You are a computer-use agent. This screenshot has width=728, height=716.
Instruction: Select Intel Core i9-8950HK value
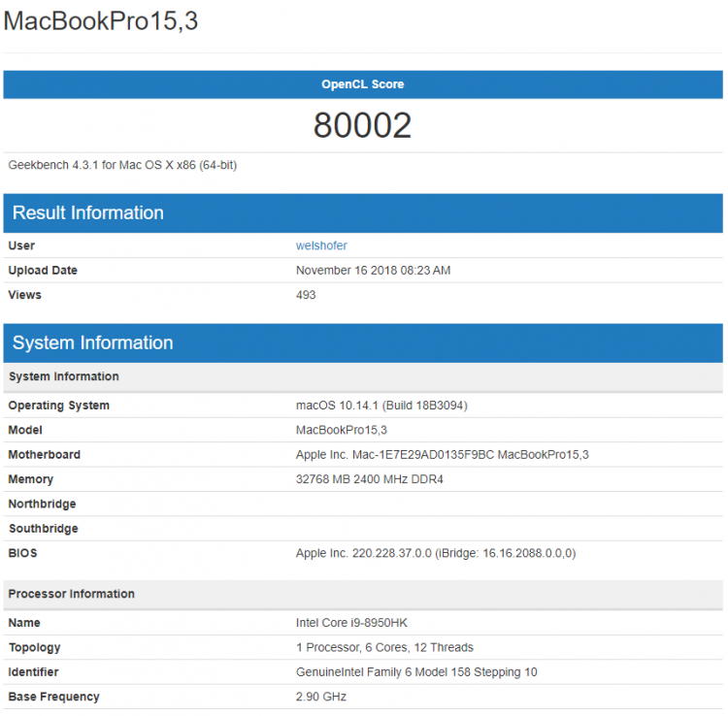coord(351,623)
